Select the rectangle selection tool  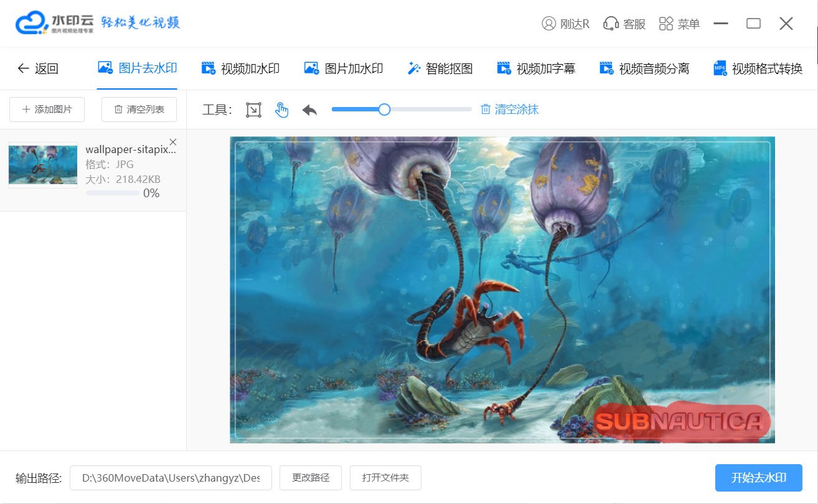pyautogui.click(x=253, y=110)
